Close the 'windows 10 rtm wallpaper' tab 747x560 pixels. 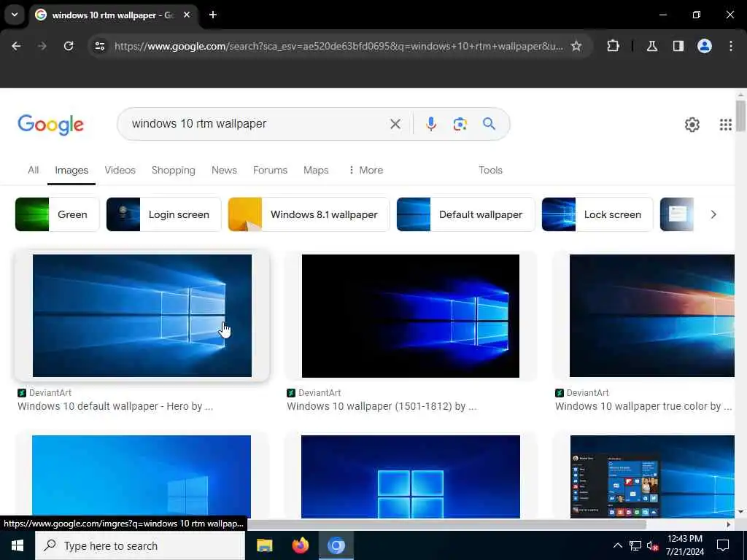(x=187, y=15)
